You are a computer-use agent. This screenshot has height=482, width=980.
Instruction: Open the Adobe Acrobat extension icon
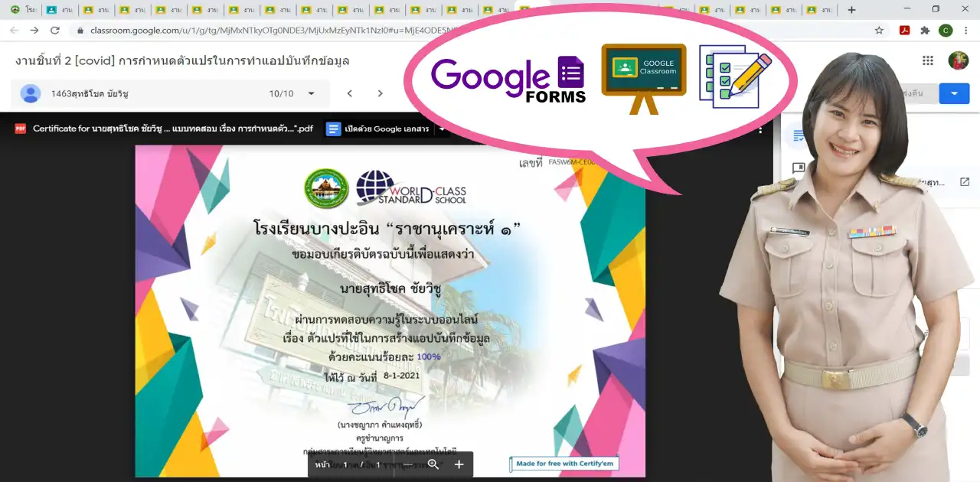pos(903,31)
